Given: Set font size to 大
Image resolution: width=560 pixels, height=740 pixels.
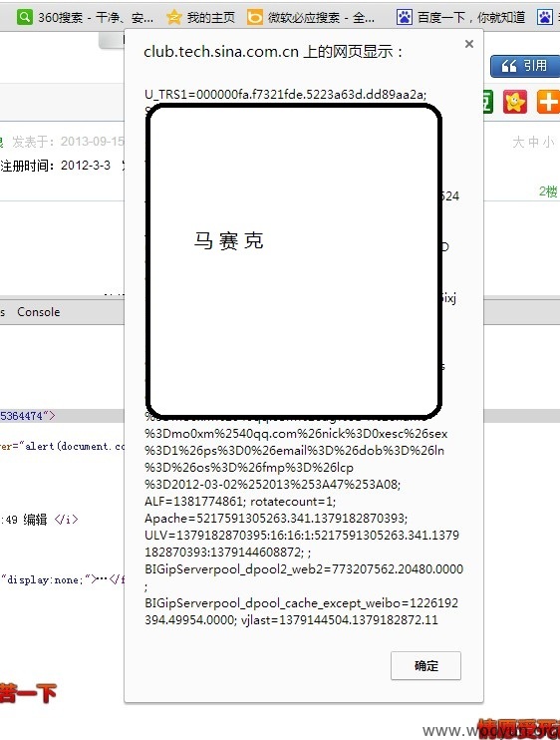Looking at the screenshot, I should [518, 142].
